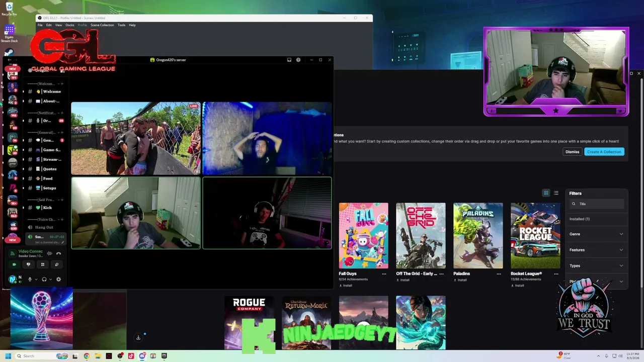Open the About text channel
The width and height of the screenshot is (644, 362).
[x=46, y=101]
